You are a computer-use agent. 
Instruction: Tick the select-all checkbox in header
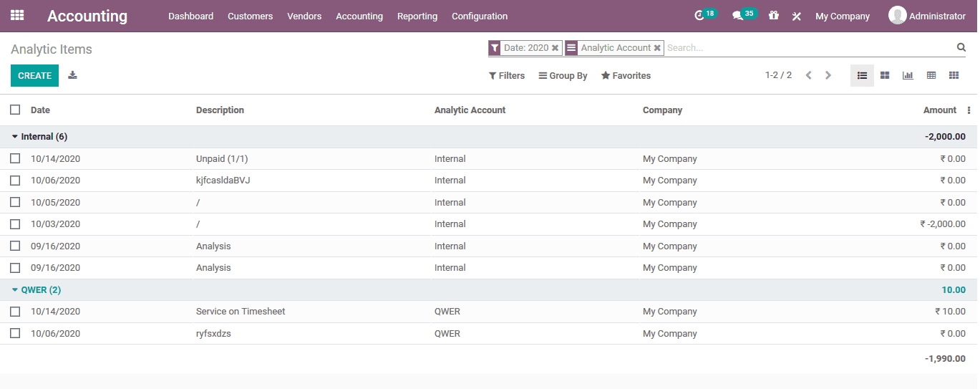tap(15, 110)
